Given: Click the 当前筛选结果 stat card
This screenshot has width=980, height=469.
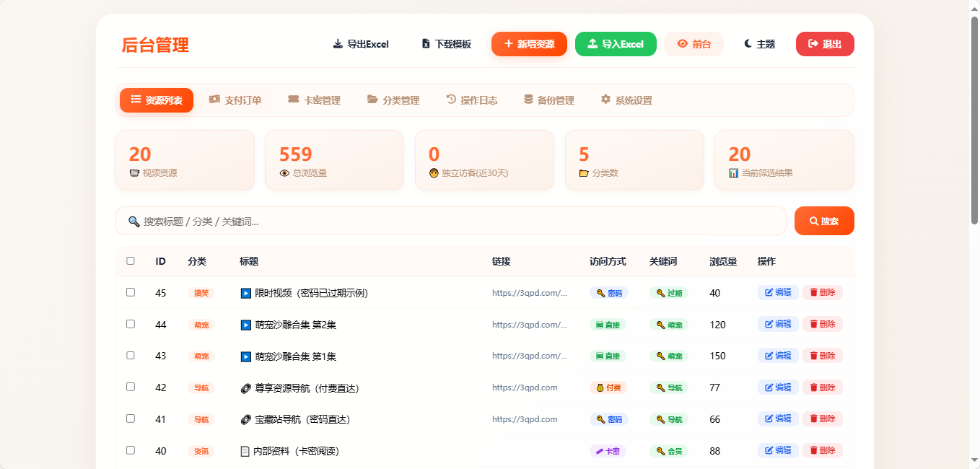Looking at the screenshot, I should point(784,160).
